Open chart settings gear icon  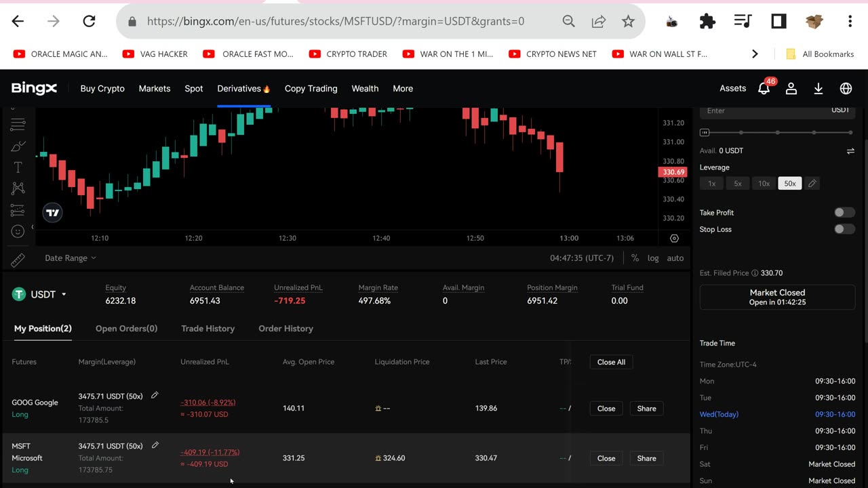pos(674,239)
